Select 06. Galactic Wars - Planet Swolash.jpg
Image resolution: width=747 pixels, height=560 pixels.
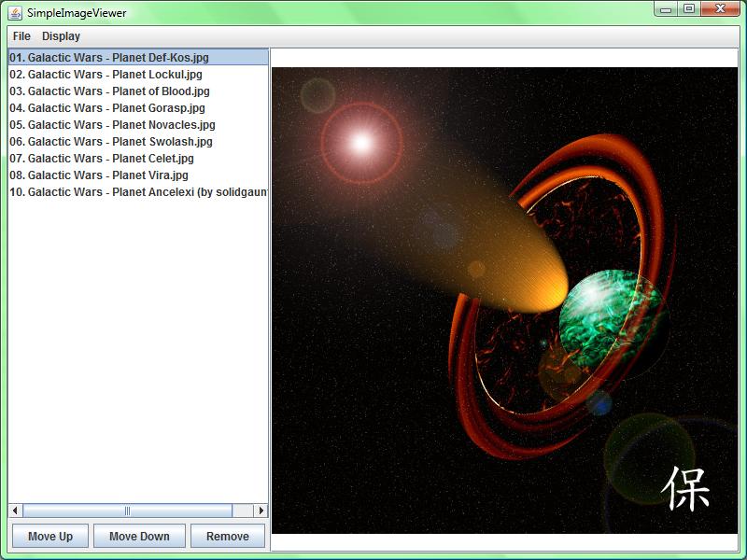pyautogui.click(x=138, y=142)
